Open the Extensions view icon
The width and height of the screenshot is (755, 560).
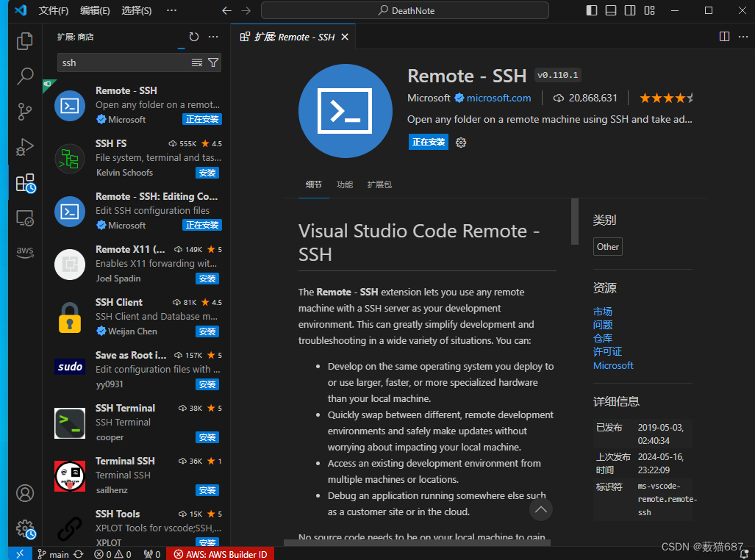click(24, 184)
